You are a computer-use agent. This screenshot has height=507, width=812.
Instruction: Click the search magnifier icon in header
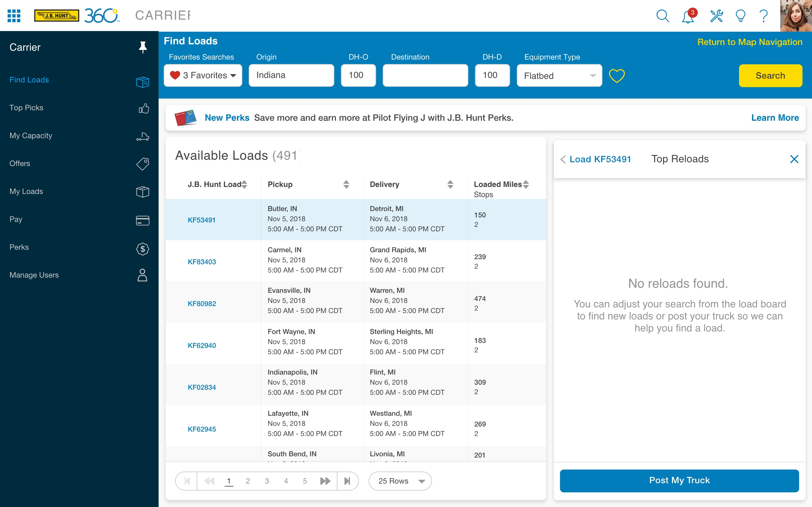pos(662,16)
